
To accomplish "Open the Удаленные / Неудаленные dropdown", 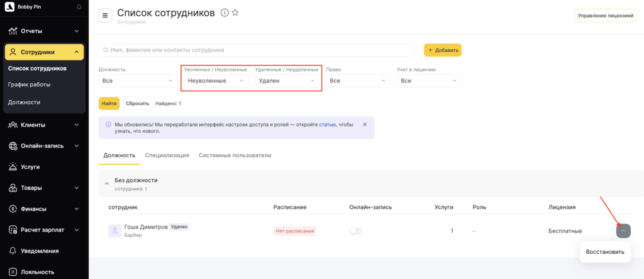I will point(286,81).
